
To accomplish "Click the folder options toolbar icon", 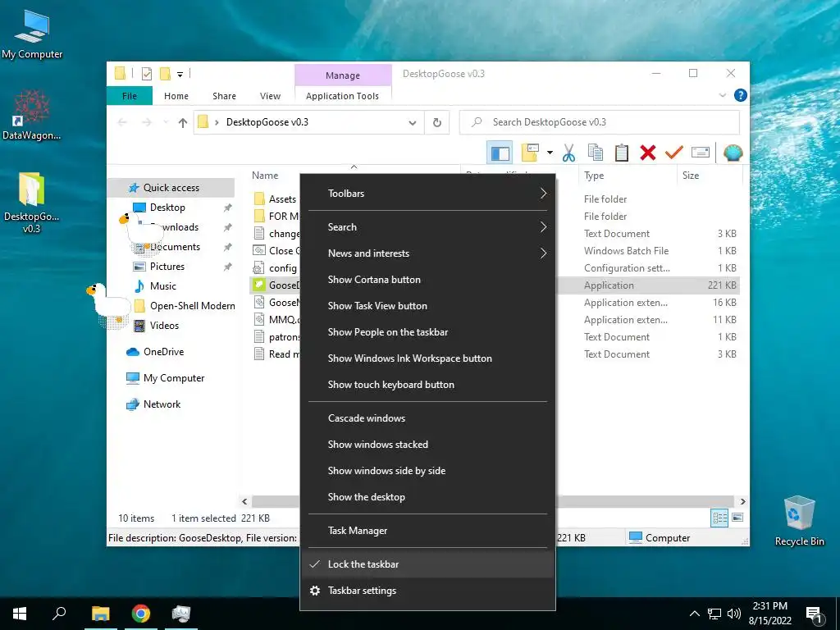I will (530, 153).
